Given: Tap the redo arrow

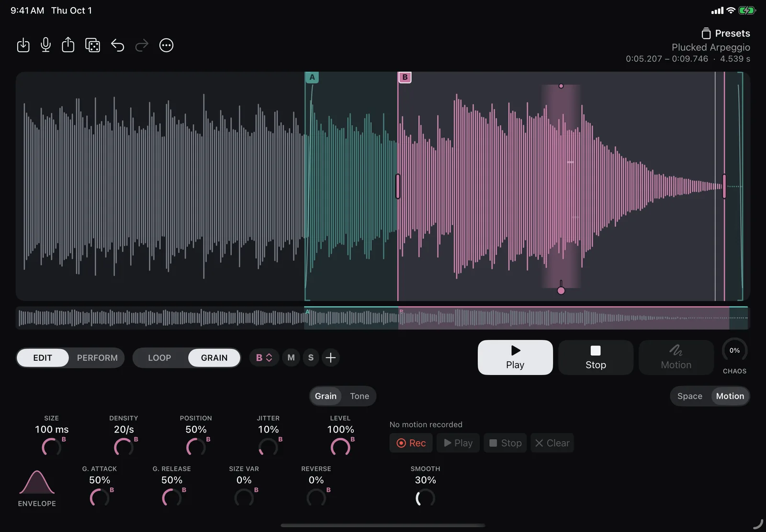Looking at the screenshot, I should coord(142,45).
